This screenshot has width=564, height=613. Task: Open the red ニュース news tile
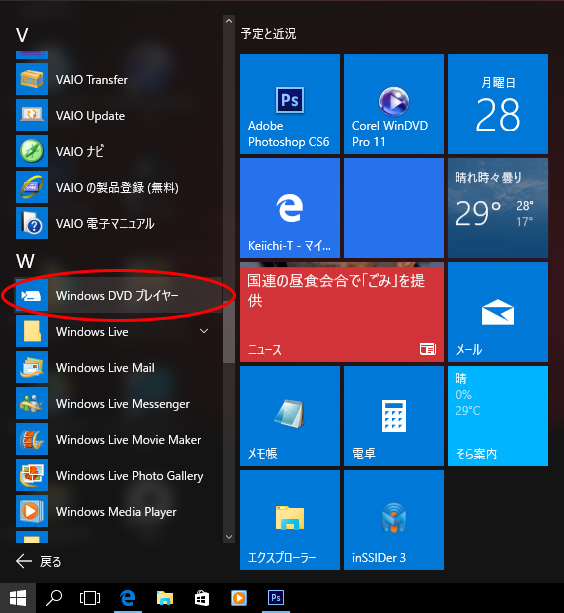342,312
